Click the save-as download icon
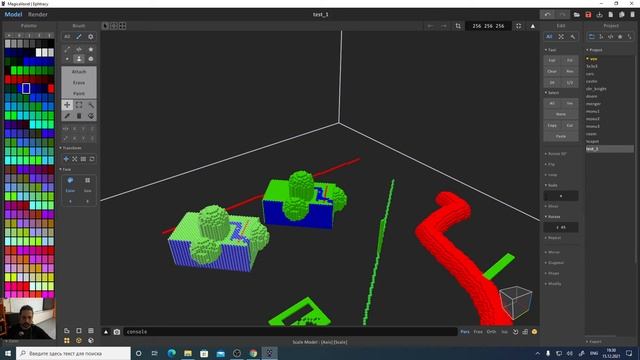 [x=599, y=15]
